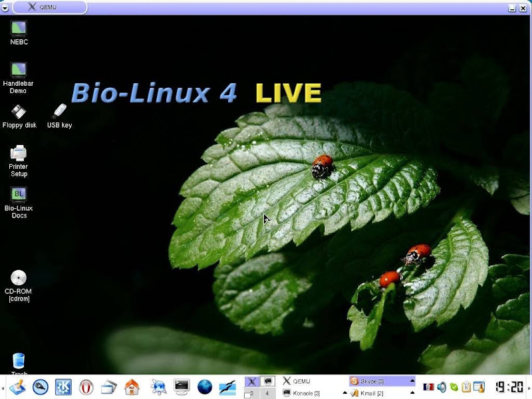
Task: Click the stacked windows icon in panel
Action: (109, 387)
